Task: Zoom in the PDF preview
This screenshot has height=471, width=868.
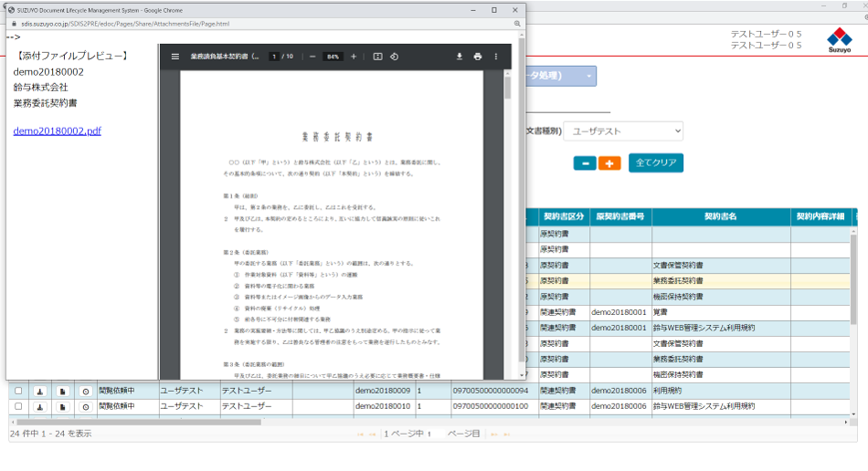Action: click(x=354, y=57)
